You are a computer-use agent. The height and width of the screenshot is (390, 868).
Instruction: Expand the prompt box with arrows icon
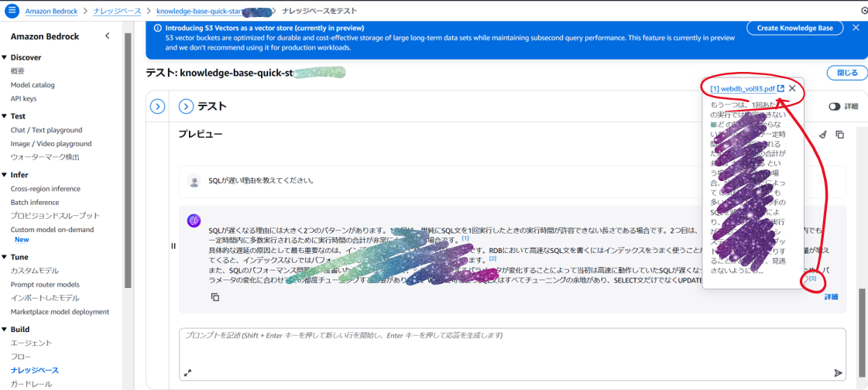coord(187,374)
